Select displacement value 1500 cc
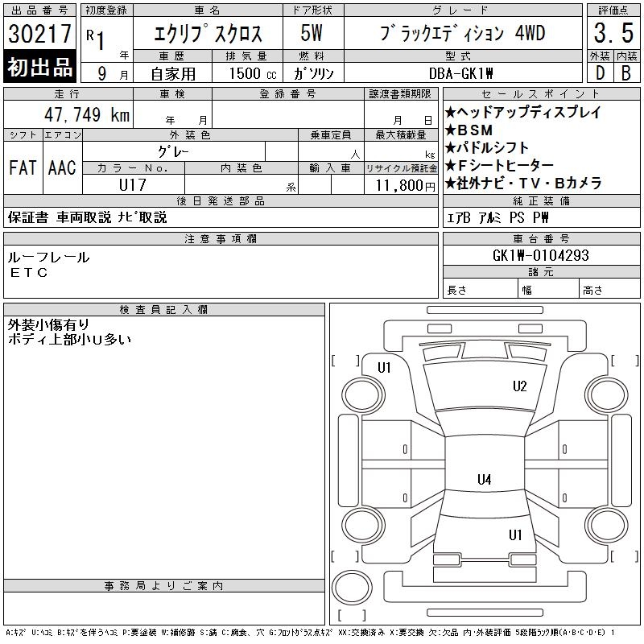The width and height of the screenshot is (644, 644). click(253, 73)
